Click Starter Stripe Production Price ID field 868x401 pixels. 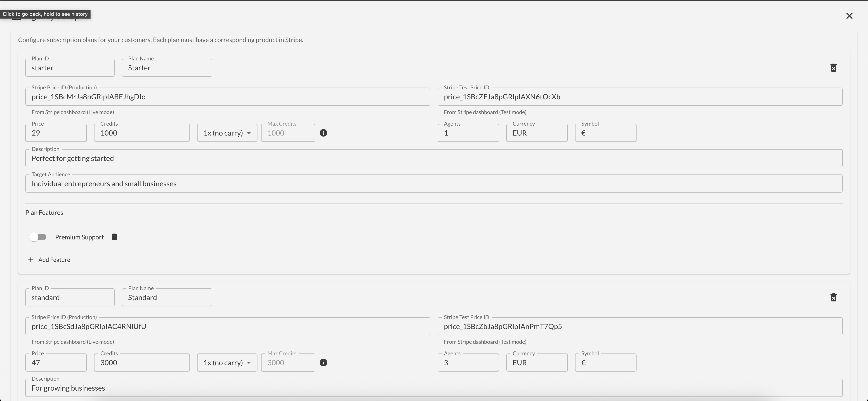click(x=227, y=97)
